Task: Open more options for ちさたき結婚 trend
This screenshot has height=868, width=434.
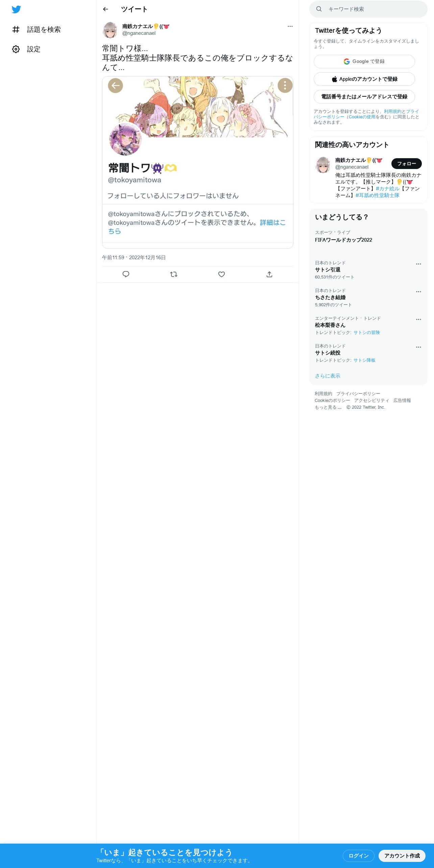Action: (418, 292)
